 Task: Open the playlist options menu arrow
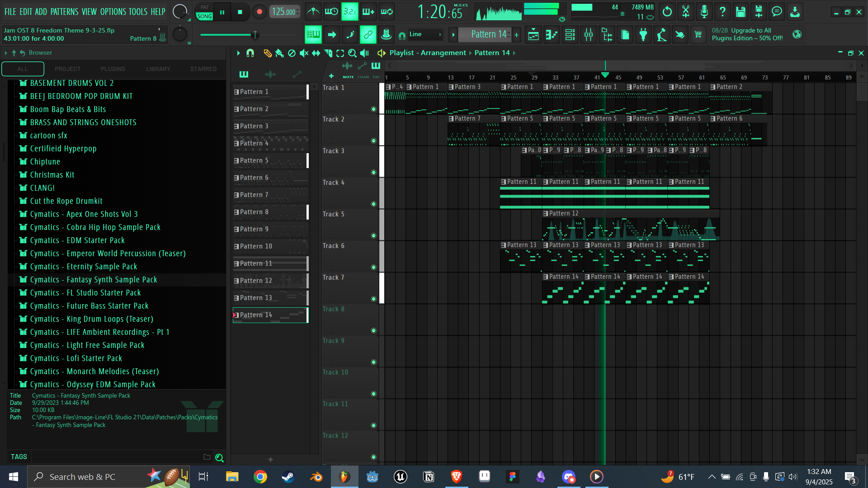tap(238, 53)
